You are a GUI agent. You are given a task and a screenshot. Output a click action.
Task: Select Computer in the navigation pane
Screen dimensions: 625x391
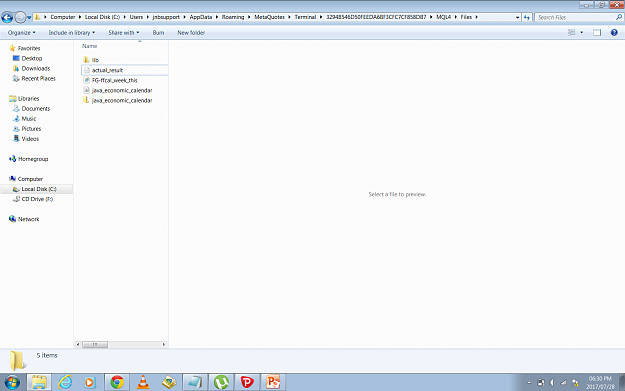coord(30,179)
